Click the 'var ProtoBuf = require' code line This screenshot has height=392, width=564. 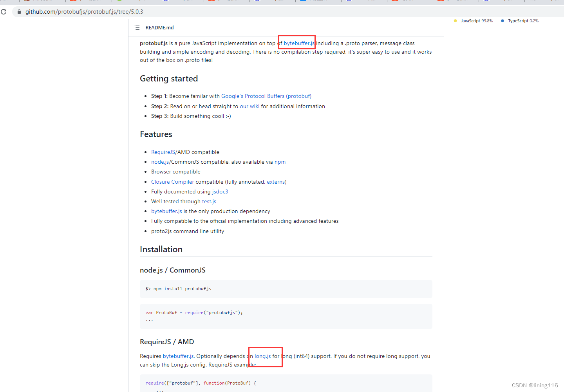[x=194, y=313]
